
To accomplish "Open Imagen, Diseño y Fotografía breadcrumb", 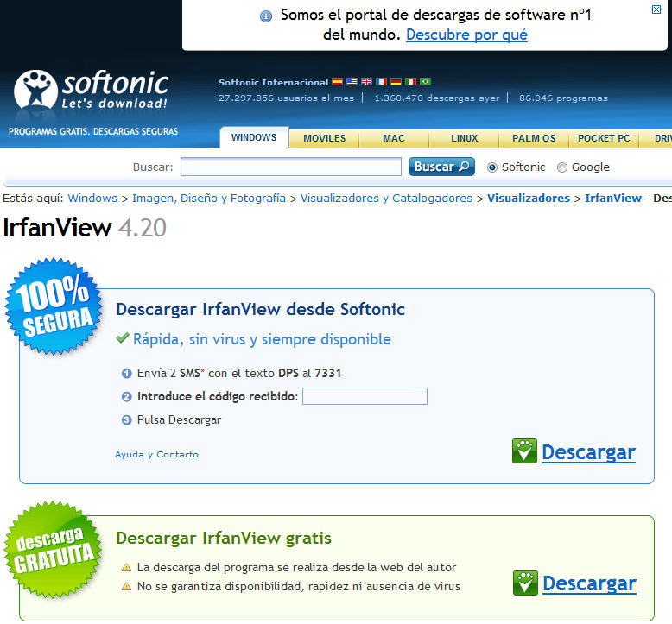I will pos(209,198).
